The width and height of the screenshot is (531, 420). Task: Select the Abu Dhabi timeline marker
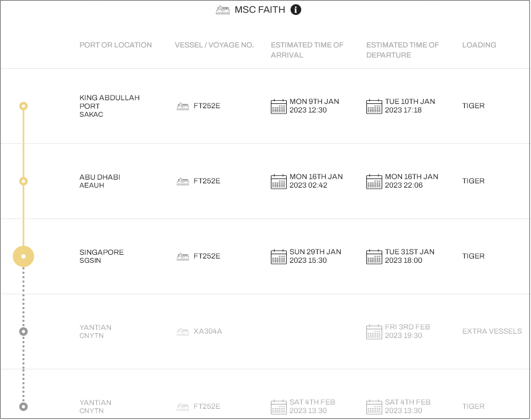pos(23,181)
